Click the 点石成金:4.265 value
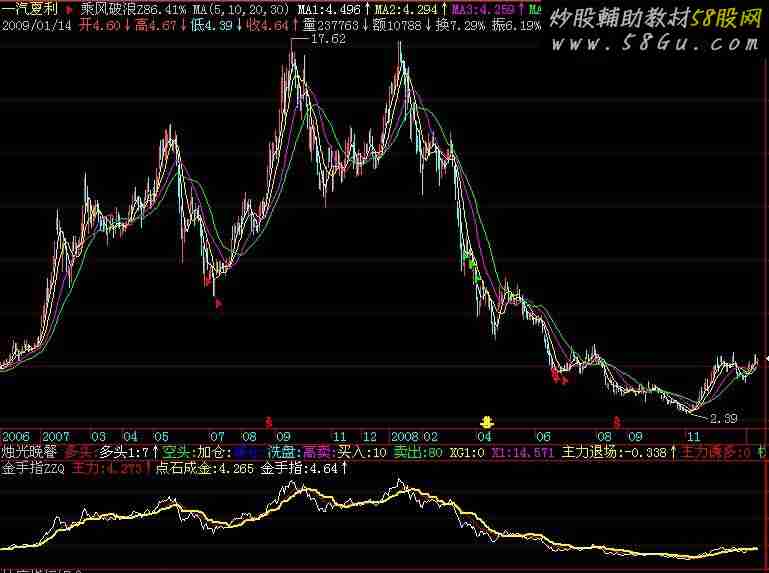The height and width of the screenshot is (573, 769). point(205,469)
